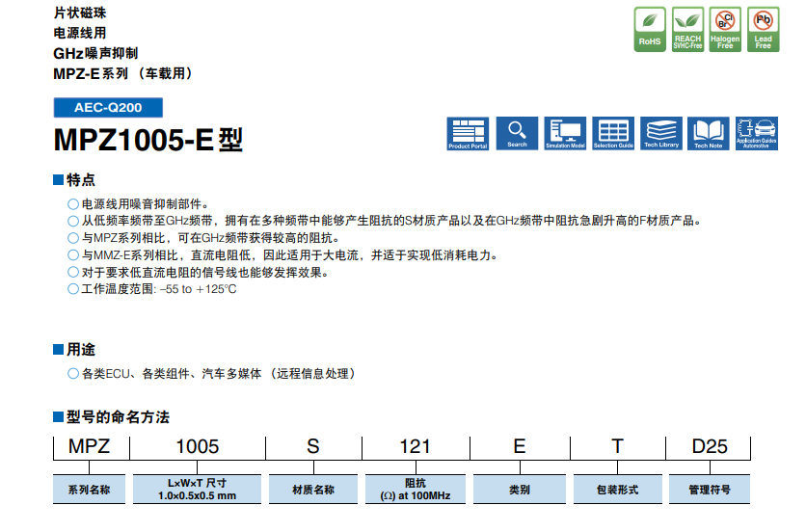Click the L×W×T 尺寸 label box
The width and height of the screenshot is (806, 532).
pyautogui.click(x=197, y=490)
